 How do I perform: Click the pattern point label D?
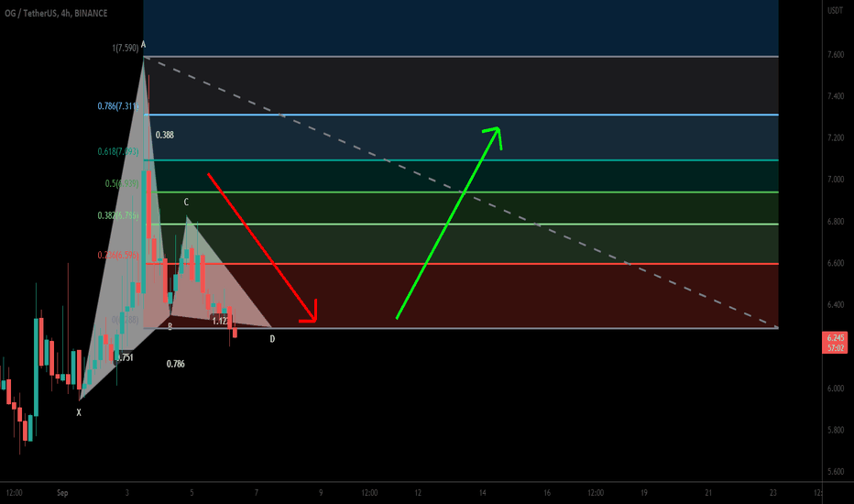[272, 339]
